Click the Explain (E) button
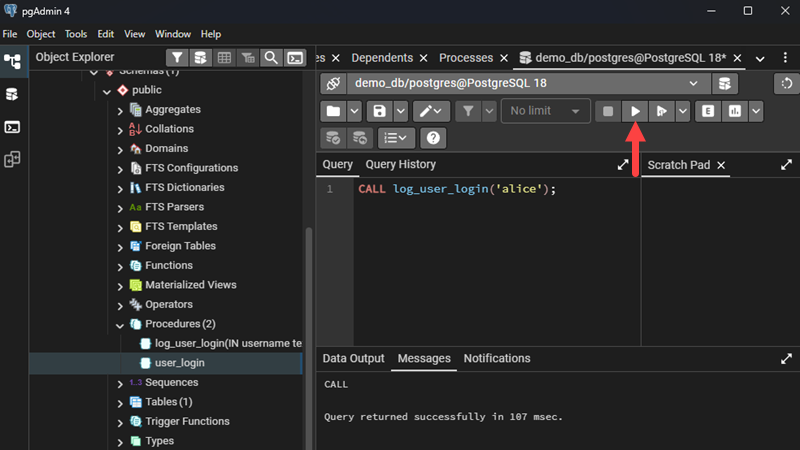 pos(708,111)
